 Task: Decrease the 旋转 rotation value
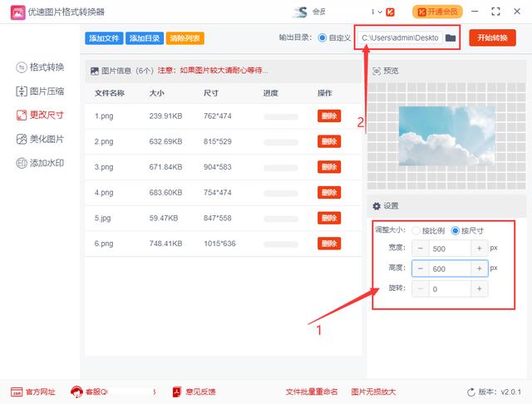pos(421,289)
